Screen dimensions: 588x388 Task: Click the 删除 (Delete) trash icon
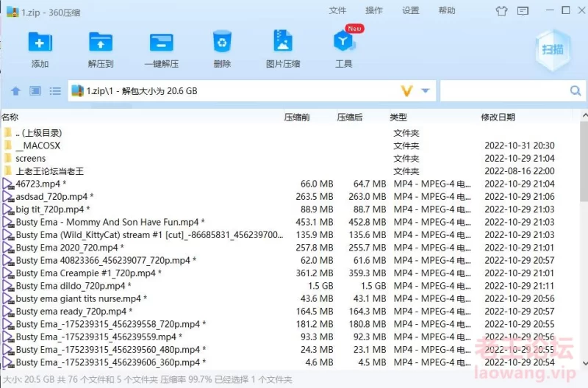click(222, 41)
